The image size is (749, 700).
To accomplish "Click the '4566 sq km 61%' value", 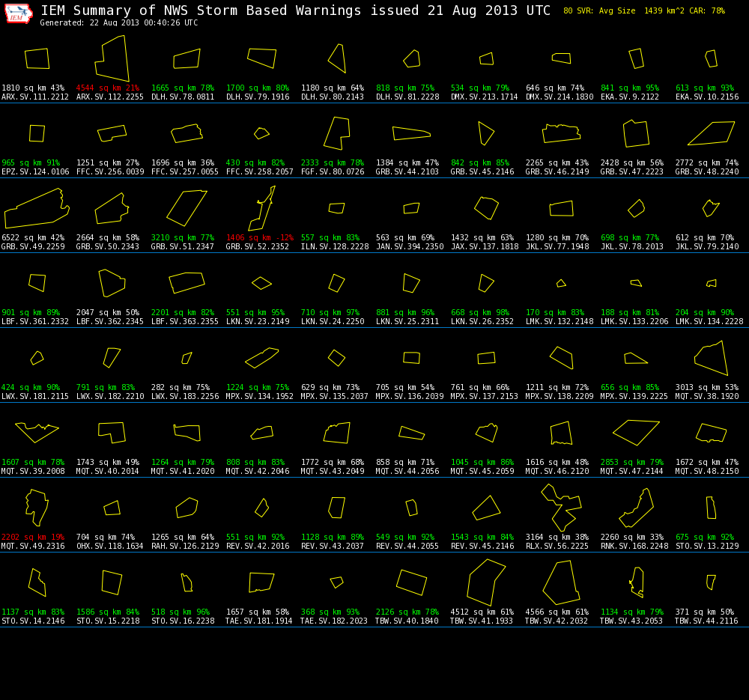I will coord(557,612).
